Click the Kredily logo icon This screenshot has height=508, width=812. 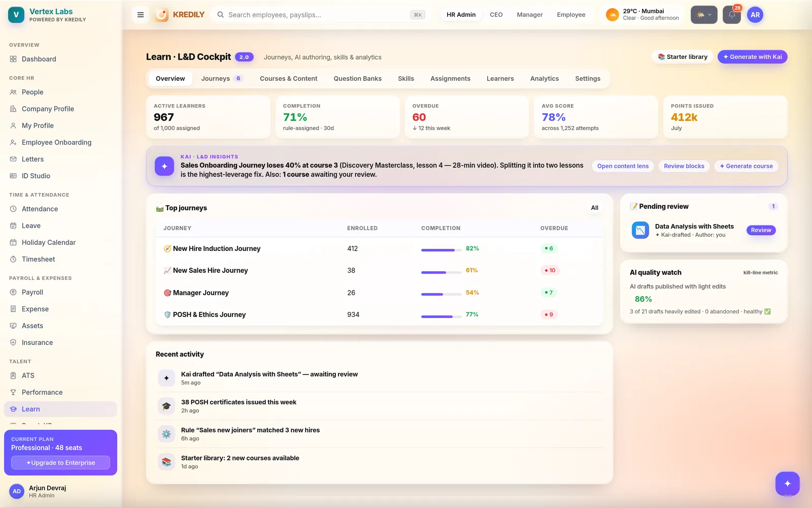tap(162, 15)
